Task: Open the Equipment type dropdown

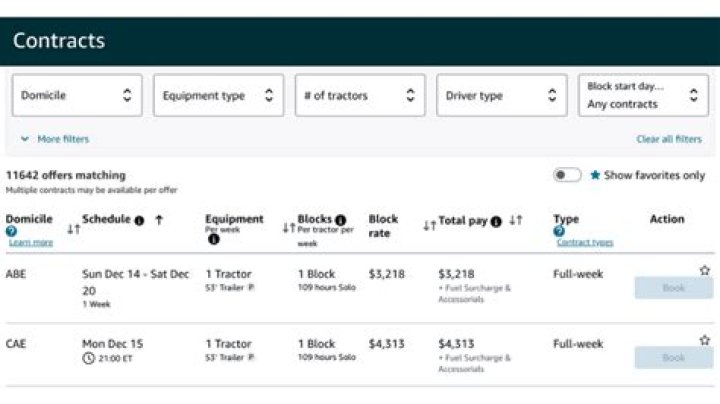Action: (x=218, y=96)
